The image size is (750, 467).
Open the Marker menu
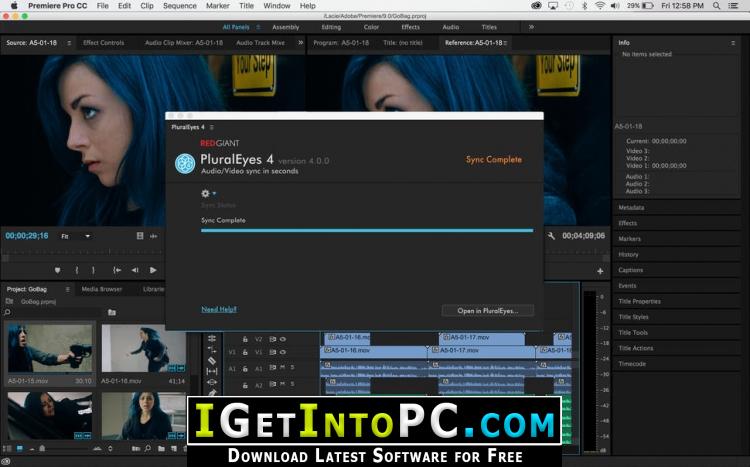pos(218,6)
